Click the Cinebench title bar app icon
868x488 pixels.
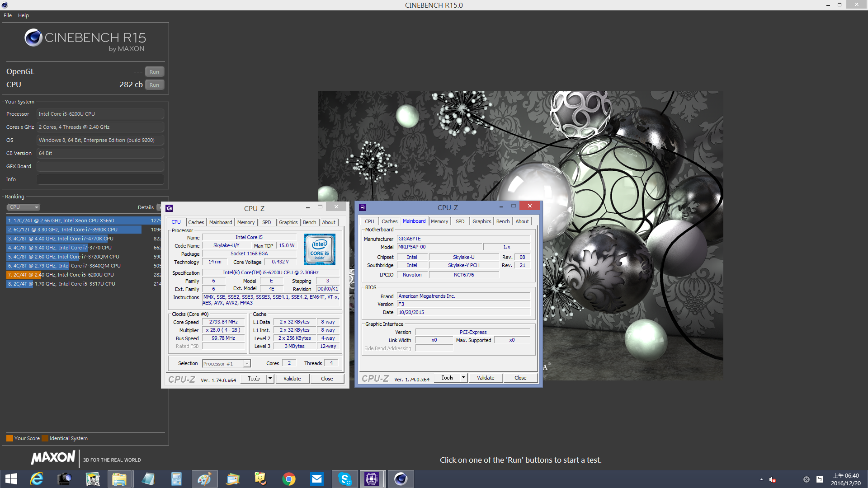(x=5, y=5)
